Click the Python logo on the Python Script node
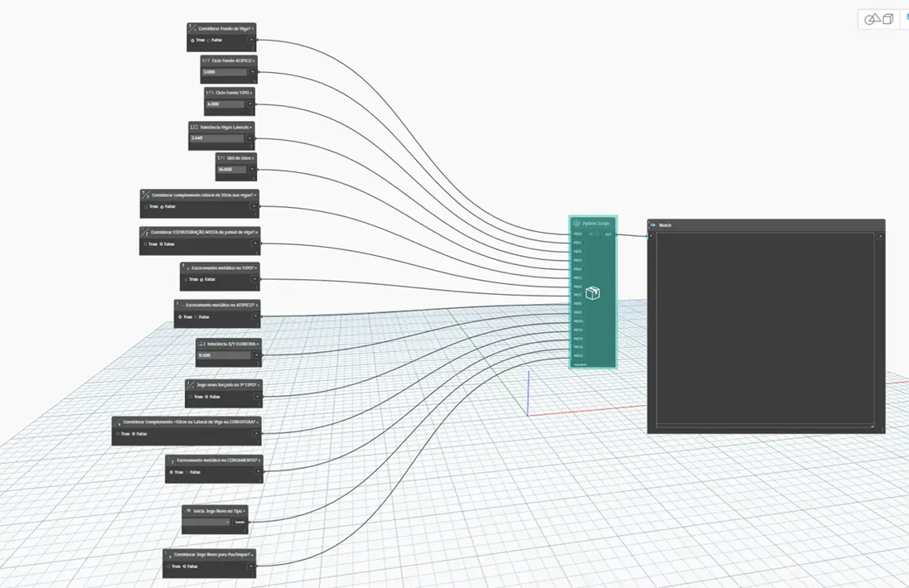 pos(576,224)
